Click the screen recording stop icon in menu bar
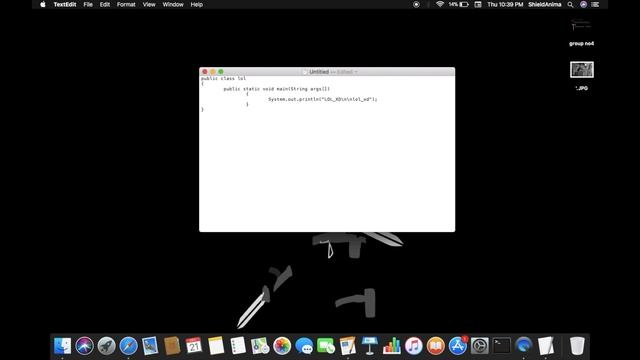Screen dimensions: 640x360 pyautogui.click(x=416, y=4)
